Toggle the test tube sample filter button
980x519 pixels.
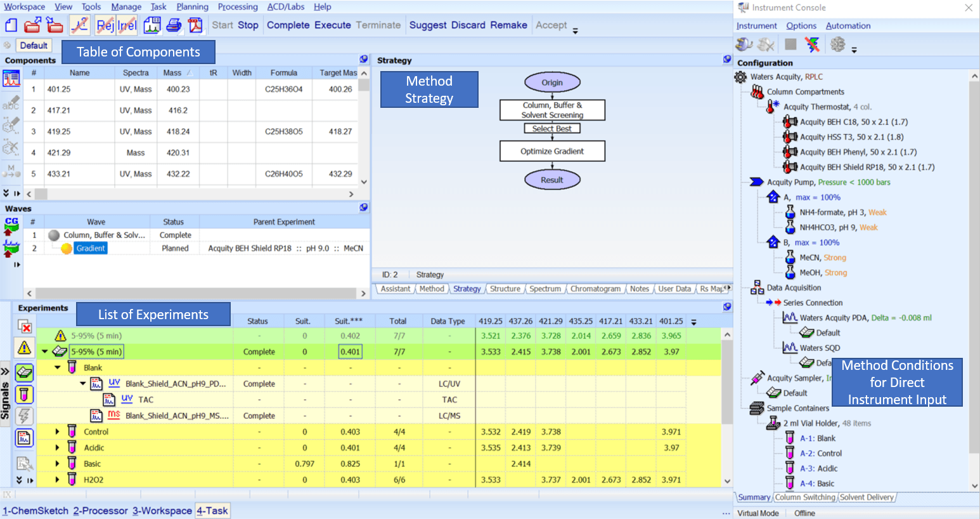tap(24, 395)
